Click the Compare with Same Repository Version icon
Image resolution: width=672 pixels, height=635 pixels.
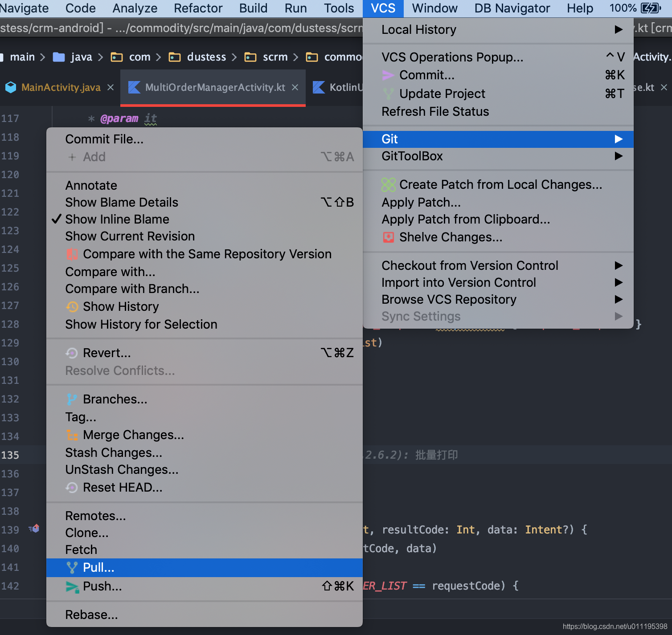pyautogui.click(x=72, y=254)
